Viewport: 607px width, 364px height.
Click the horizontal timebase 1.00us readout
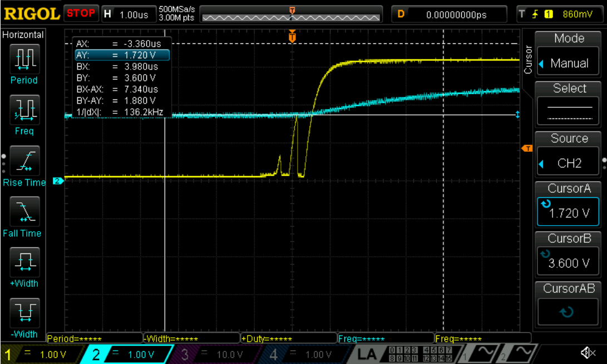134,14
